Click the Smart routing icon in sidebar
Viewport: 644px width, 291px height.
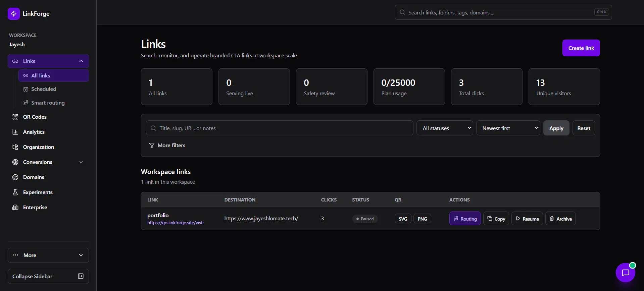26,103
